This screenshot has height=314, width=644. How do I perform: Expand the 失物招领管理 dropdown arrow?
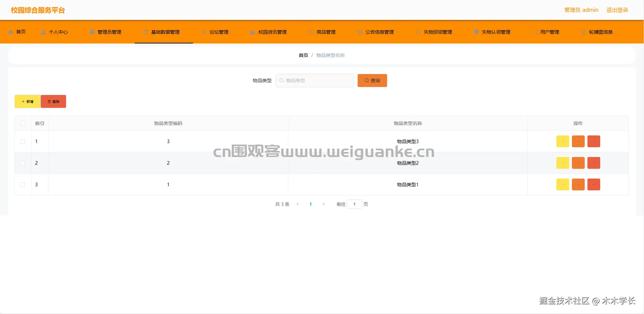point(457,32)
